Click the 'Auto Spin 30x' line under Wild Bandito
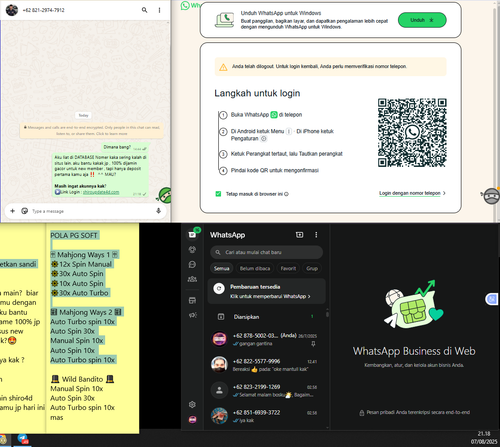The height and width of the screenshot is (447, 500). [x=72, y=398]
